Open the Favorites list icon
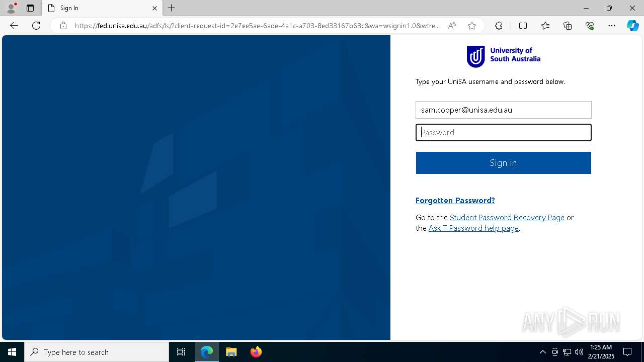This screenshot has width=644, height=362. [545, 26]
